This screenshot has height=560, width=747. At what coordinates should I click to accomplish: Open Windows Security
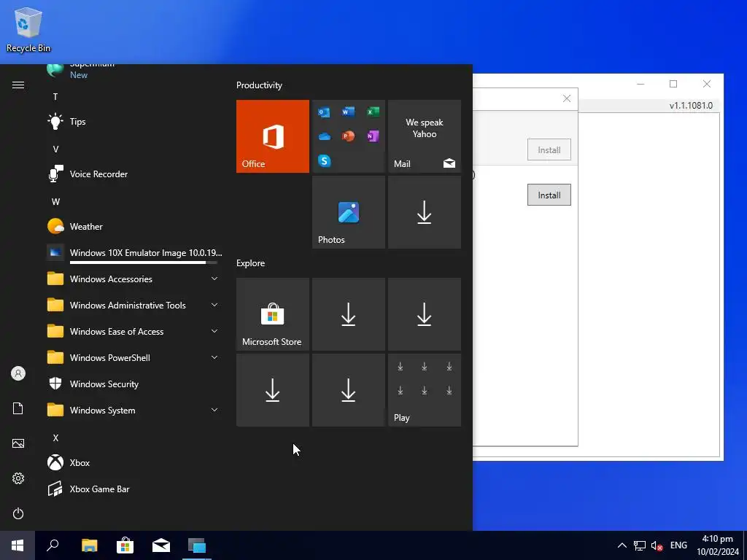pyautogui.click(x=133, y=384)
